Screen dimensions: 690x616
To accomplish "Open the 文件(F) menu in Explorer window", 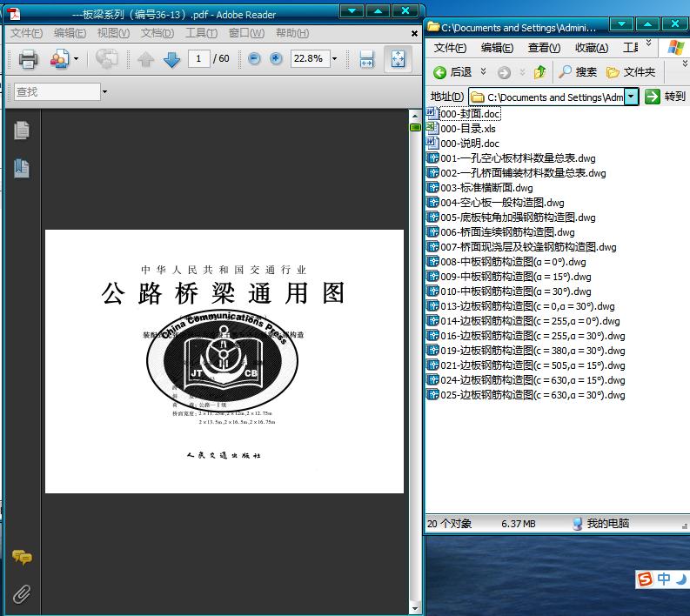I will 450,48.
